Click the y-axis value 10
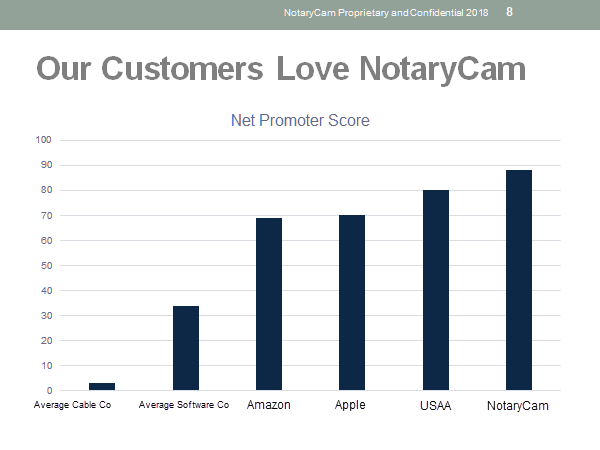 pyautogui.click(x=46, y=366)
